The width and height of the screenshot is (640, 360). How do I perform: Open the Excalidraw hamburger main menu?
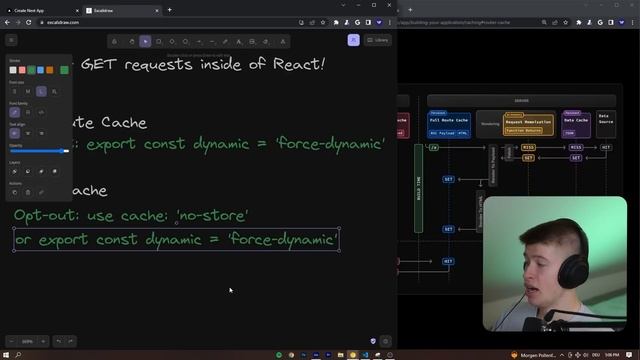point(11,40)
